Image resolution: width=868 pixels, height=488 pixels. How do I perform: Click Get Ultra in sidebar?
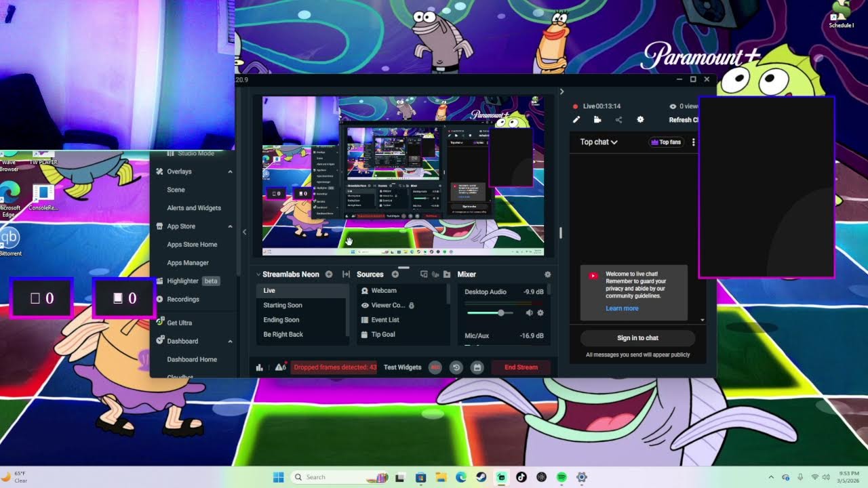(x=174, y=323)
